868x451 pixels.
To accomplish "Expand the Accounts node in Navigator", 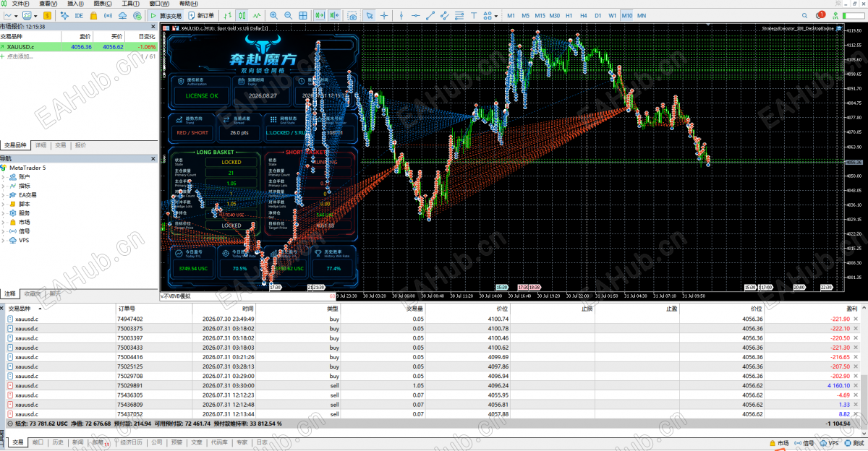I will (x=3, y=176).
